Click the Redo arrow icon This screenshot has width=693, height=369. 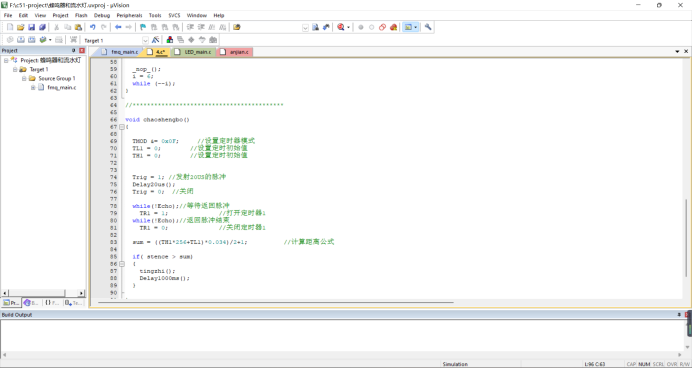pos(103,27)
